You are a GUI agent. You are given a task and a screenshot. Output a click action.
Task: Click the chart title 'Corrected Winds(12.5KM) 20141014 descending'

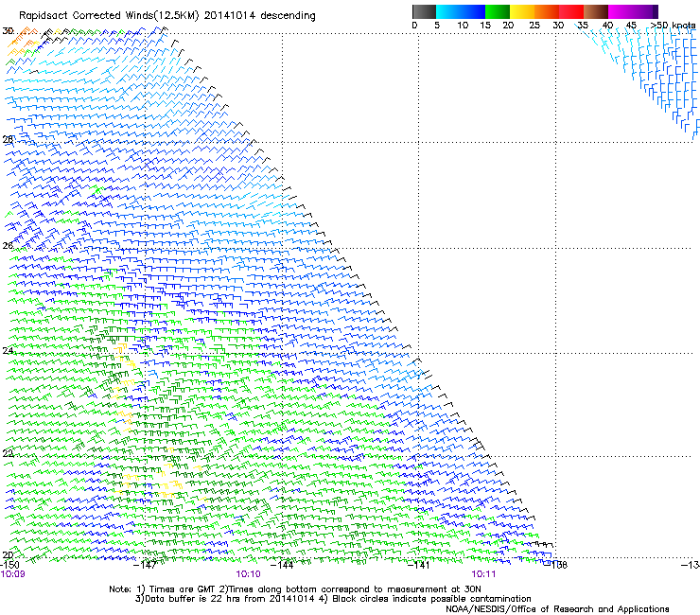coord(194,16)
